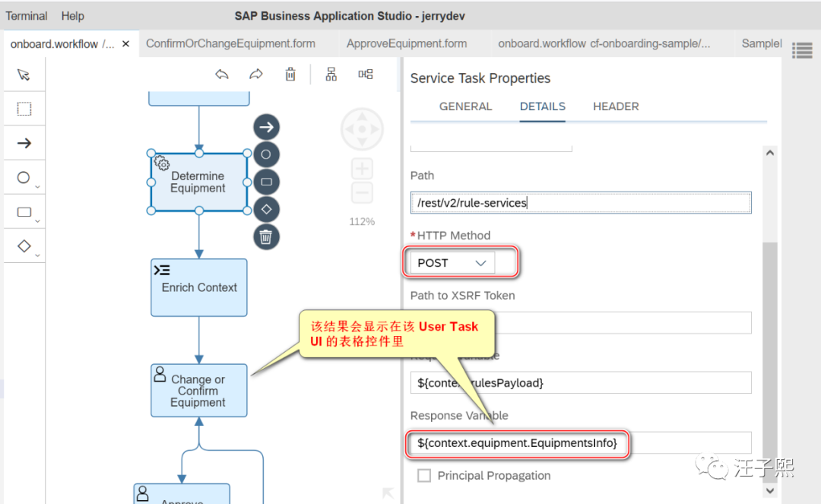
Task: Click the rulesPayload request variable field
Action: pyautogui.click(x=581, y=382)
